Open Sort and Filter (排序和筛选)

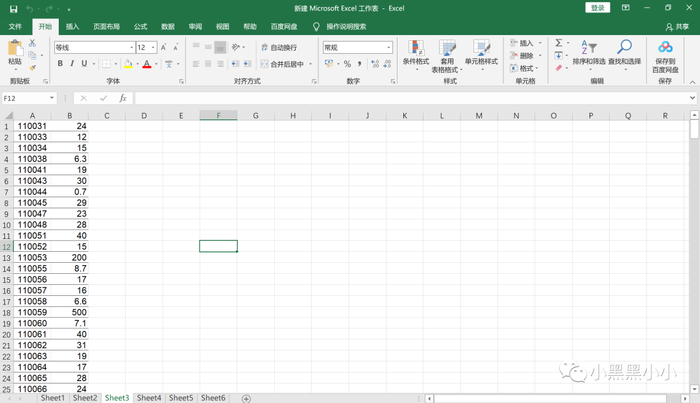pyautogui.click(x=591, y=47)
